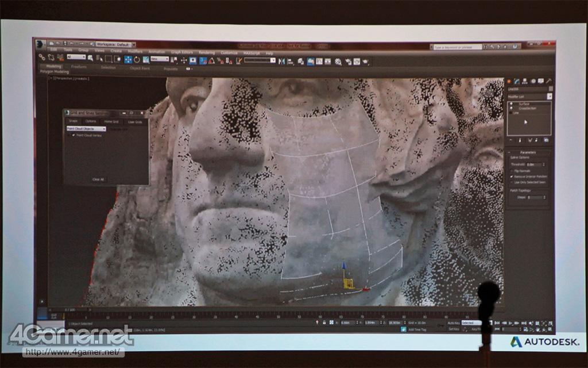Expand the Modifier List dropdown
This screenshot has width=588, height=368.
pos(550,97)
